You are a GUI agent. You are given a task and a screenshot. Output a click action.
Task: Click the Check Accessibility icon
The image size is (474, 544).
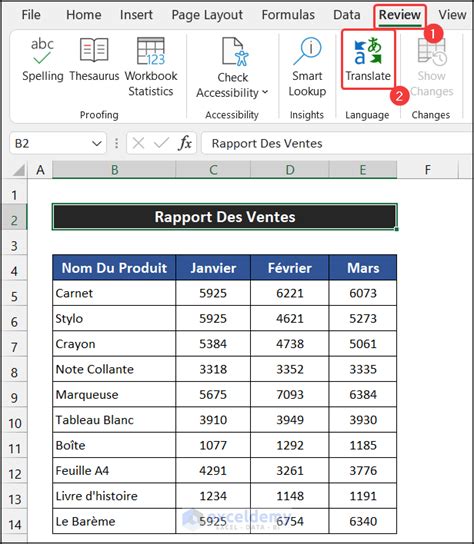point(235,52)
